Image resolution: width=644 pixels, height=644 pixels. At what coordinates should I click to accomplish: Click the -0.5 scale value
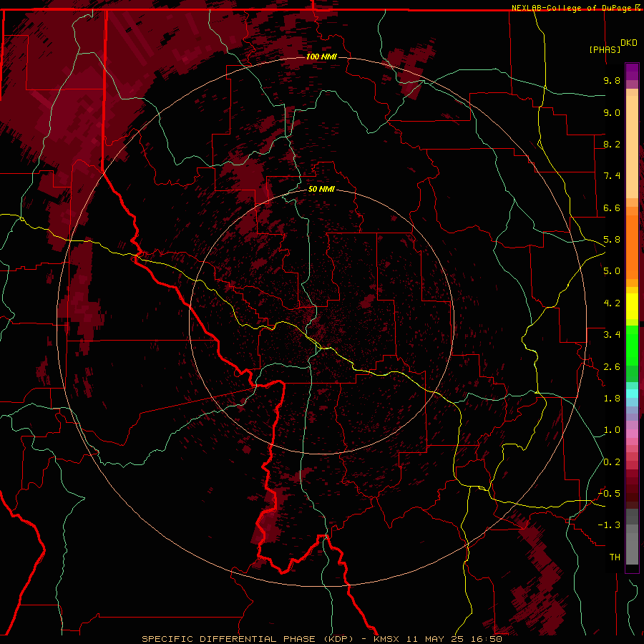(609, 494)
